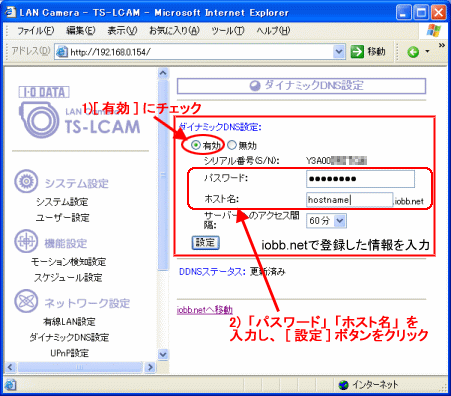Click the .iobb.net domain suffix text
Image resolution: width=451 pixels, height=396 pixels.
[409, 202]
